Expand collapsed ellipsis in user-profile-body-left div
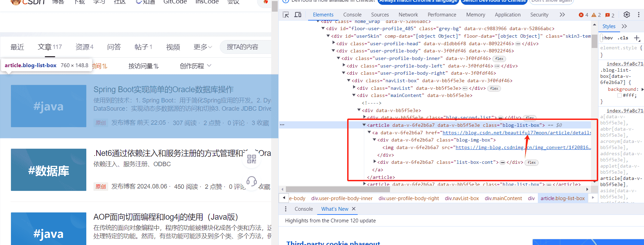644x245 pixels. pyautogui.click(x=497, y=66)
